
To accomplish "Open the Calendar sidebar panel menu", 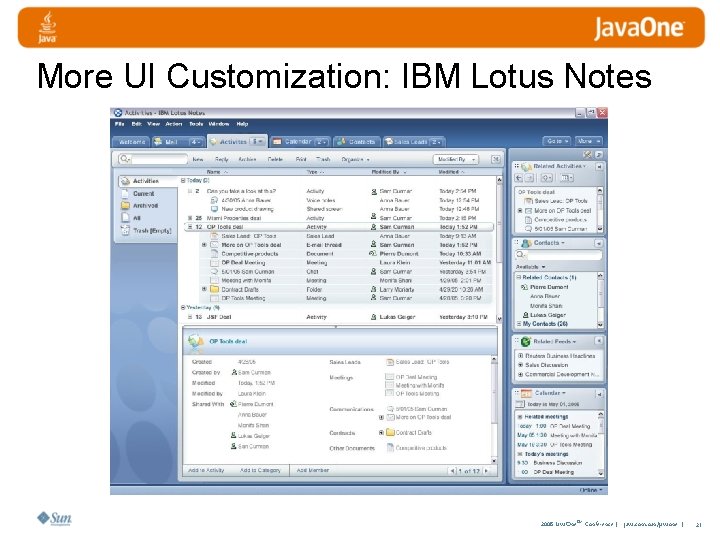I will (x=550, y=394).
